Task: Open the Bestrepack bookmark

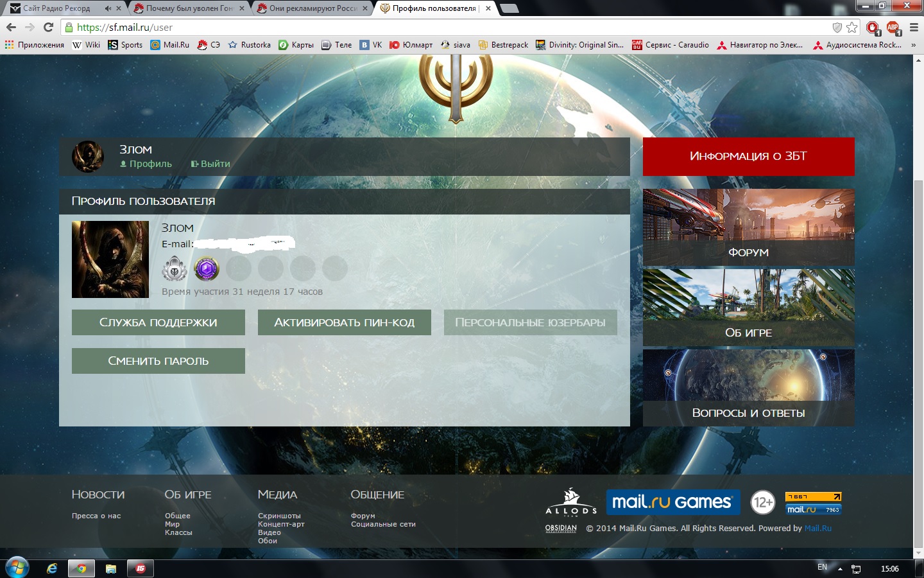Action: coord(503,45)
